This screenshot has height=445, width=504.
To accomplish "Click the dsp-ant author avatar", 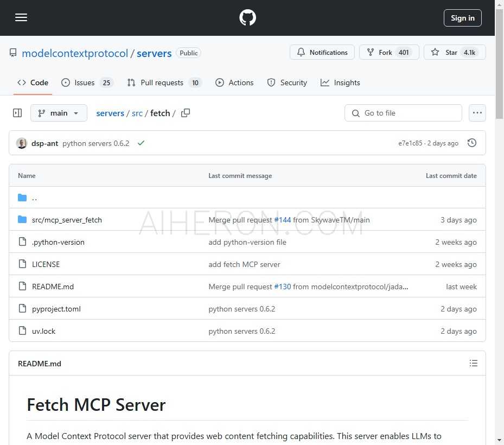I will point(22,143).
